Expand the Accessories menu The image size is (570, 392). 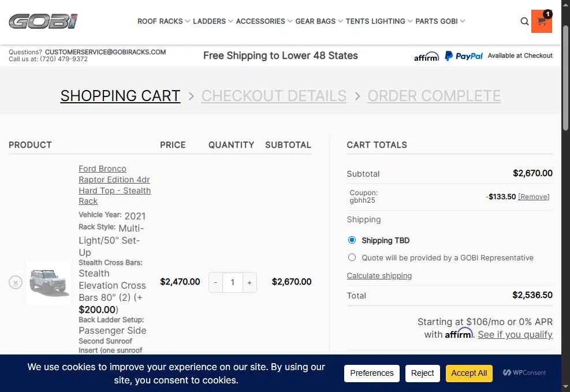tap(264, 21)
